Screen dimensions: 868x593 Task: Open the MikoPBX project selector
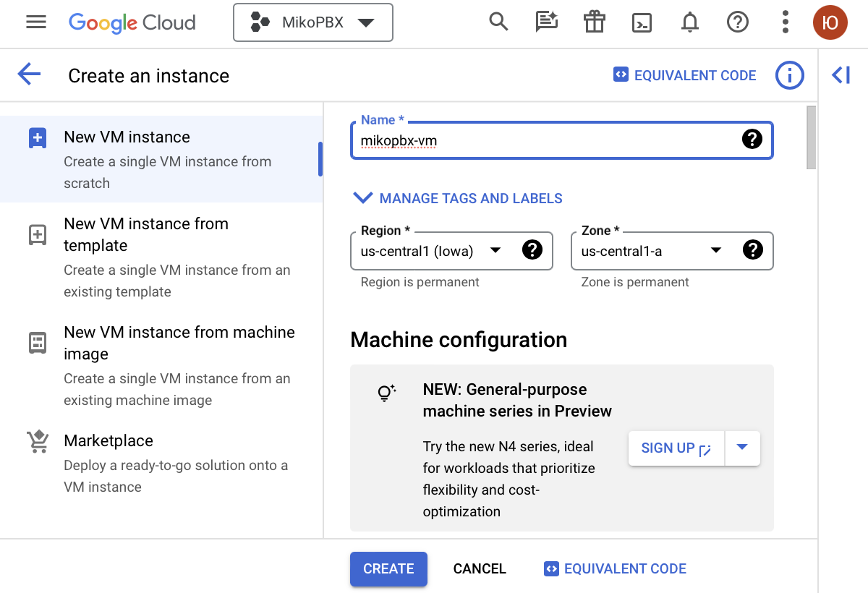[x=312, y=22]
